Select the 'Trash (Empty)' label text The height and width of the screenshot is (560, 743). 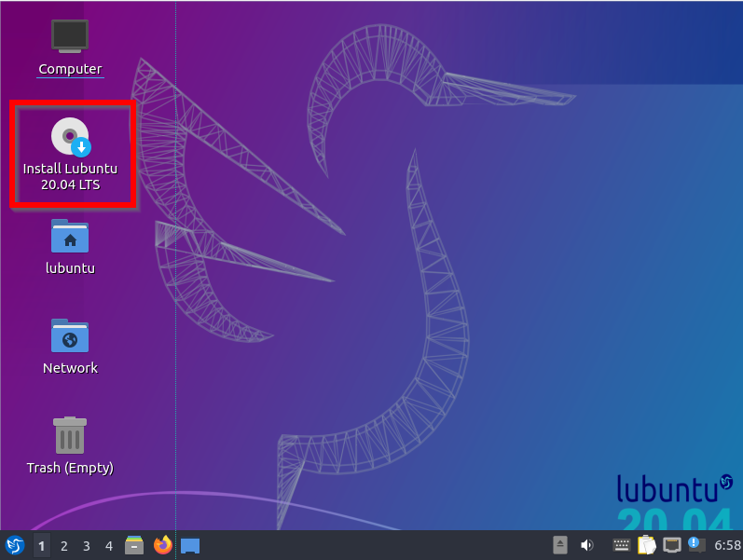point(70,468)
